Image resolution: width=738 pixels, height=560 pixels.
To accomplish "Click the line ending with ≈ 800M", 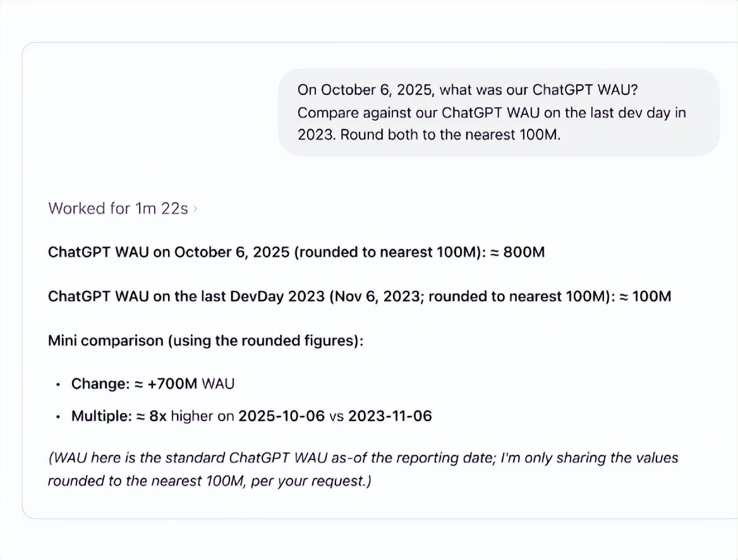I will [x=296, y=252].
